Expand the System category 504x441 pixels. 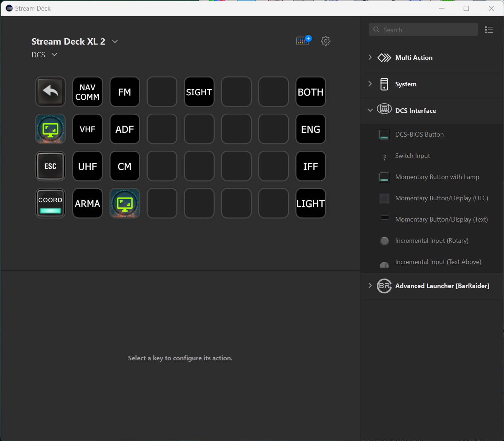(x=370, y=84)
